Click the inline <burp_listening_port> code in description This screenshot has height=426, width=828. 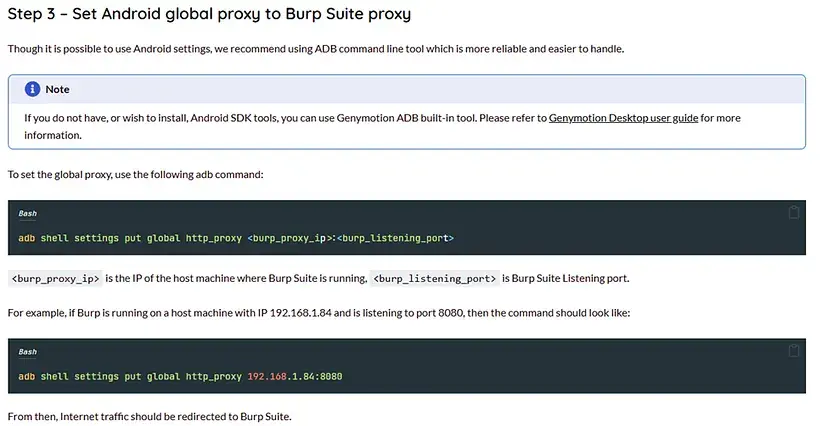click(434, 278)
